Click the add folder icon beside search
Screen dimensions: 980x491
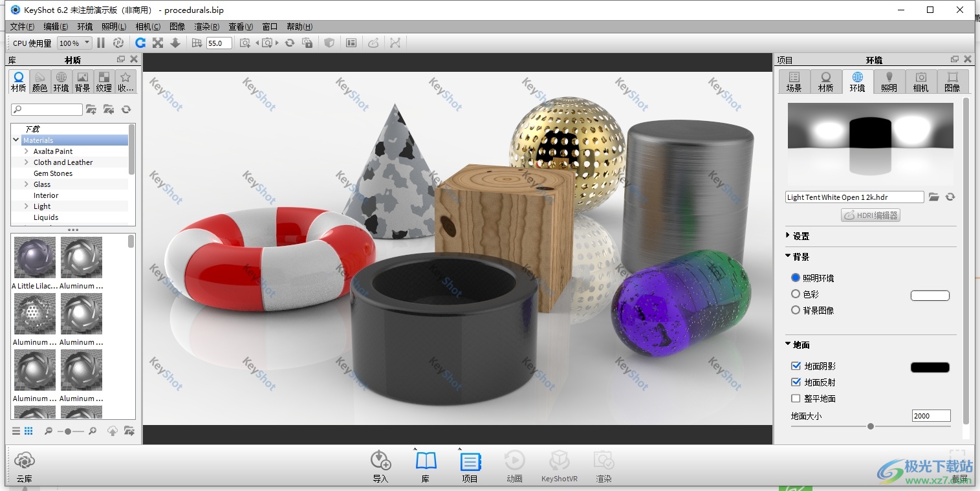91,109
